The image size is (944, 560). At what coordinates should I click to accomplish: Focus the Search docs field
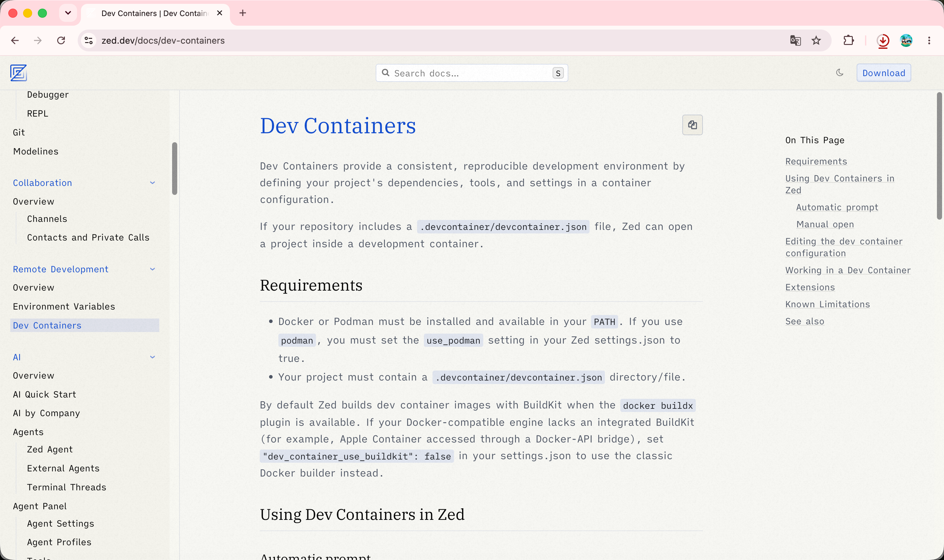tap(472, 73)
